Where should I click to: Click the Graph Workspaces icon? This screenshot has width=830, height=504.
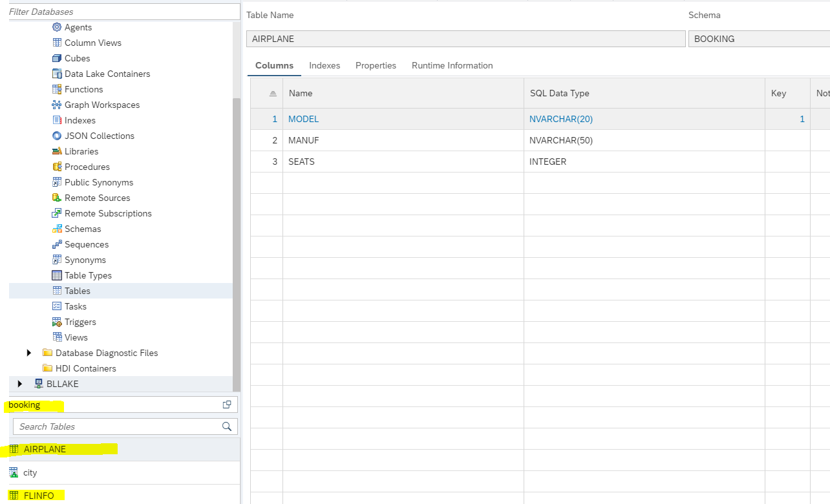tap(57, 105)
